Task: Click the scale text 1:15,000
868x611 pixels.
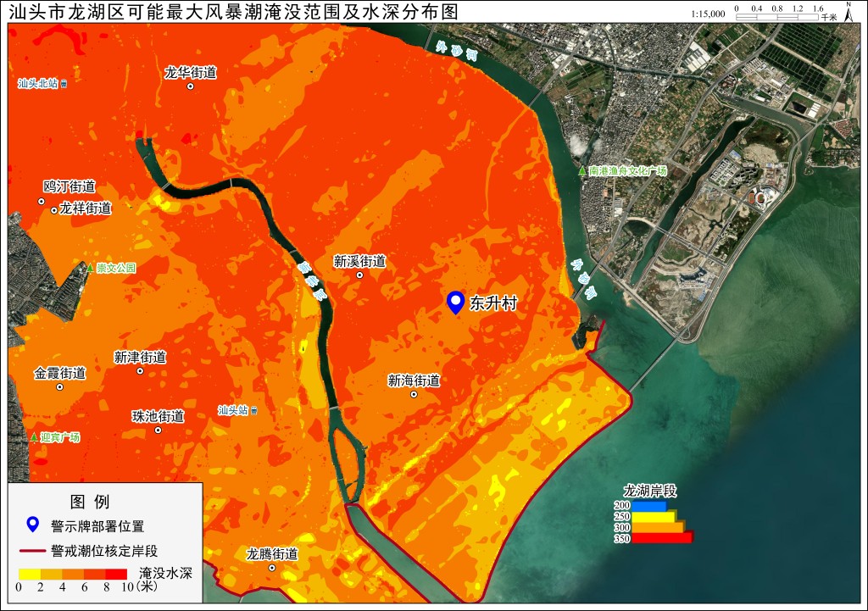Action: coord(708,14)
